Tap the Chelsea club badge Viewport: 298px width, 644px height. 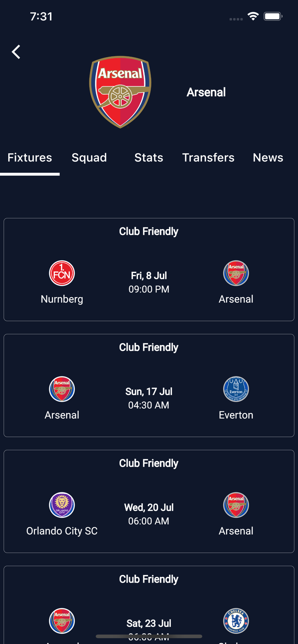[x=236, y=621]
